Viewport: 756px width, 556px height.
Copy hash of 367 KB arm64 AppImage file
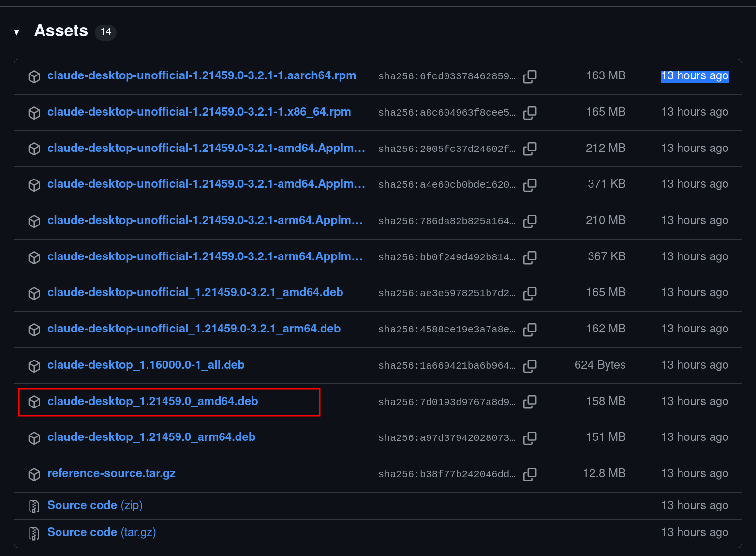pos(530,257)
